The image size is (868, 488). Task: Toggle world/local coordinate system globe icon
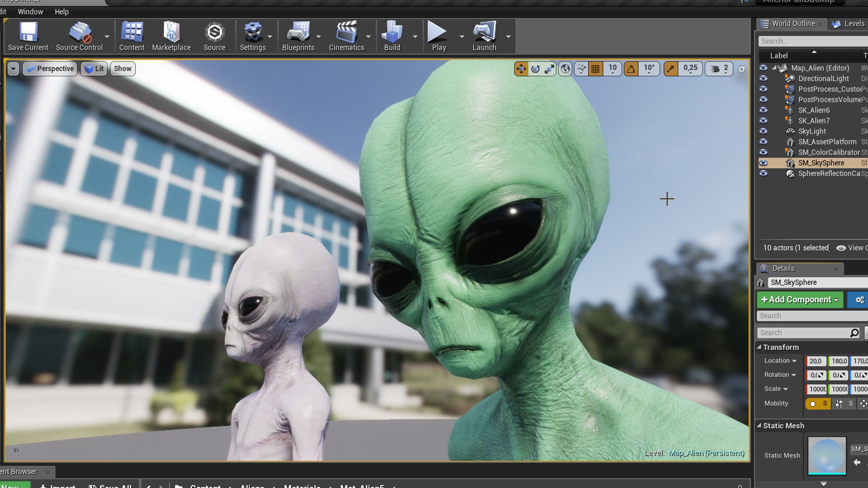point(565,69)
